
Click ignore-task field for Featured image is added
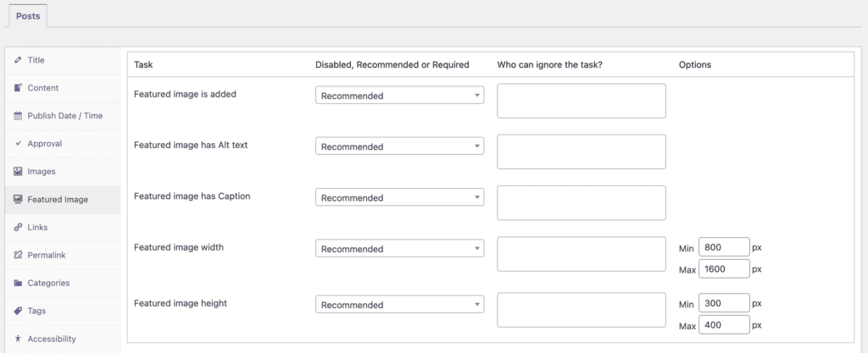(x=581, y=101)
